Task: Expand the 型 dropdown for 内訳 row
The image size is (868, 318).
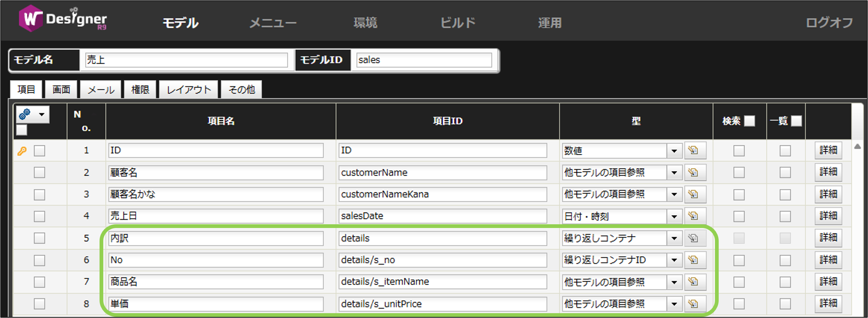Action: coord(674,238)
